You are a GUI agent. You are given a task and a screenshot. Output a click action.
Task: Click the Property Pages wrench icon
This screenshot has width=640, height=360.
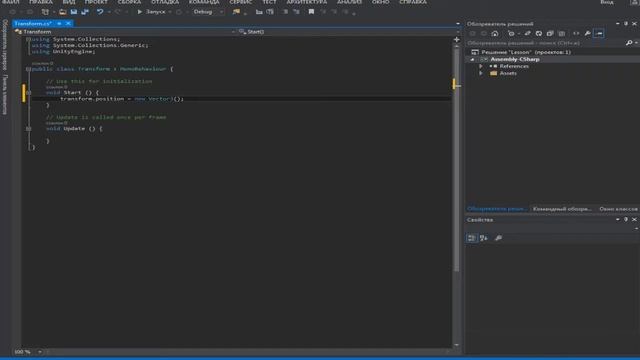tap(498, 238)
